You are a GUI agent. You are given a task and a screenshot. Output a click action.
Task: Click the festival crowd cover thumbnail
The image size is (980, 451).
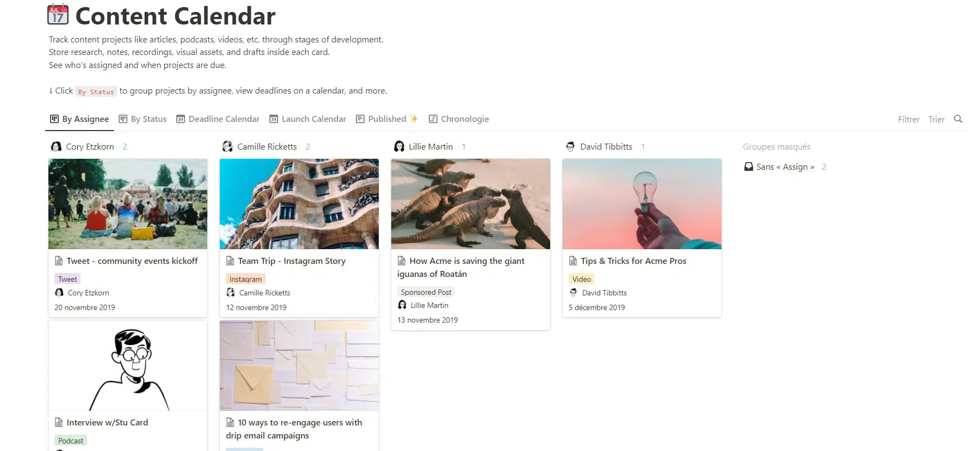pos(128,204)
